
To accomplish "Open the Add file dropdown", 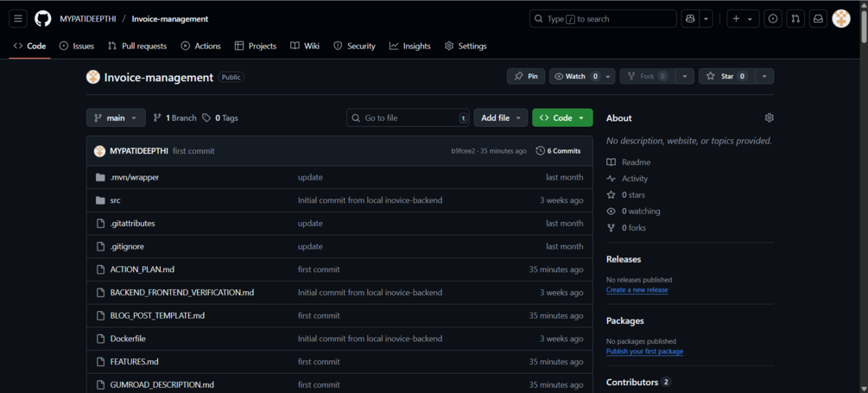I will 500,117.
